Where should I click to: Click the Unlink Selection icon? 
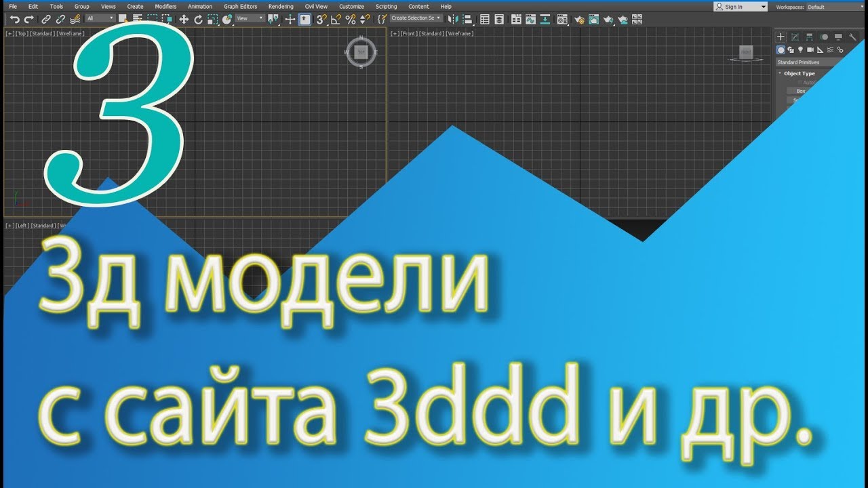(x=60, y=19)
